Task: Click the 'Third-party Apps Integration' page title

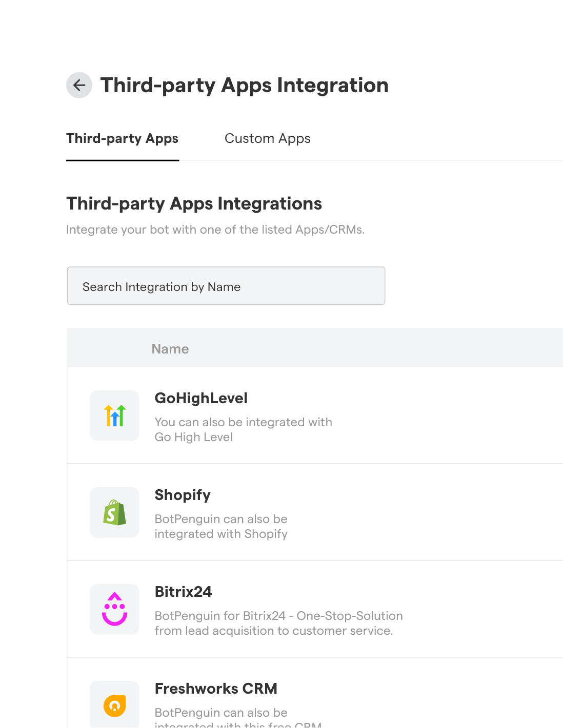Action: pyautogui.click(x=244, y=86)
